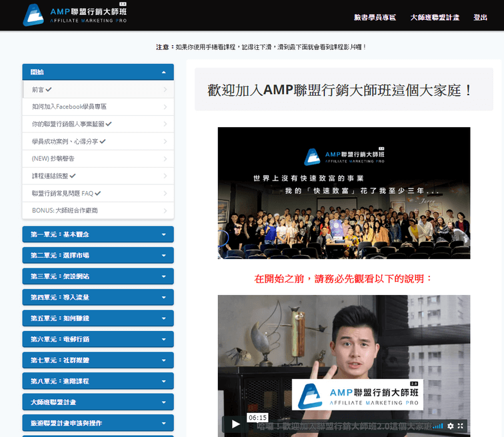Open (NEW) 抄襲警告 lesson
Viewport: 504px width, 437px height.
click(98, 159)
